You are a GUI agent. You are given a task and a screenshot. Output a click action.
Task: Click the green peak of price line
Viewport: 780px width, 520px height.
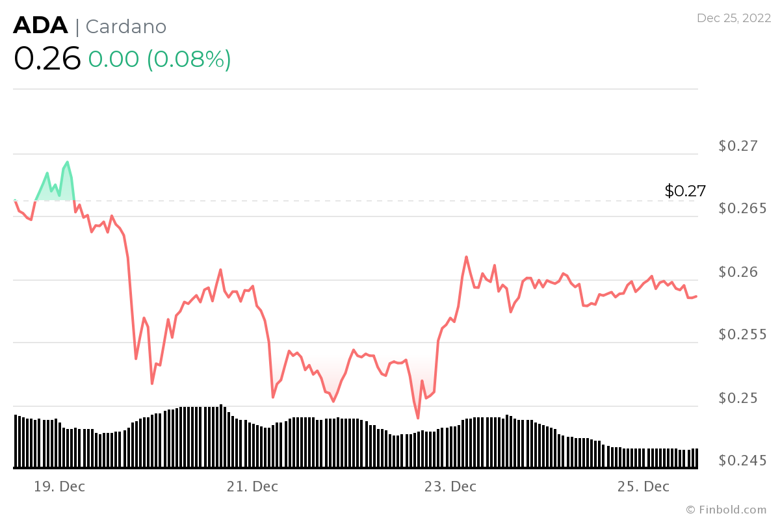[67, 162]
